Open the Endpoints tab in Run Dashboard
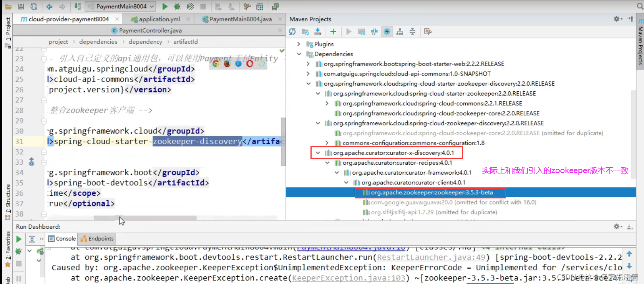 [x=97, y=239]
